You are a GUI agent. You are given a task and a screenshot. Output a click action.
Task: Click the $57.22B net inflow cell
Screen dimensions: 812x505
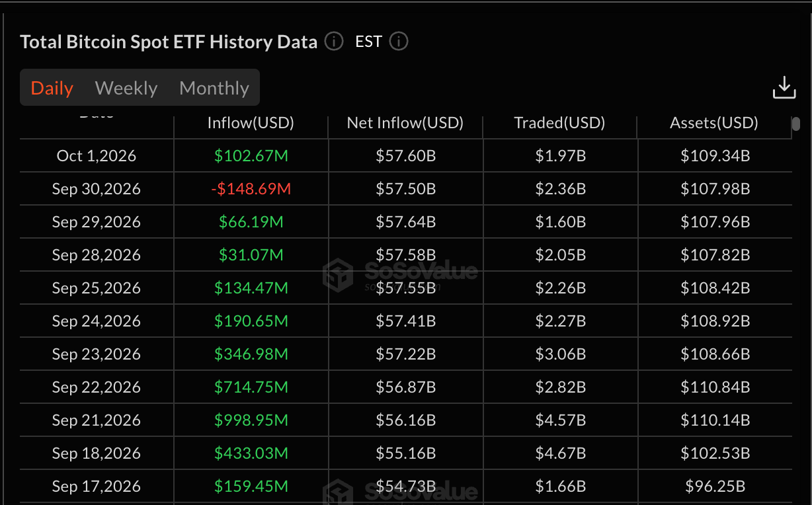(406, 354)
